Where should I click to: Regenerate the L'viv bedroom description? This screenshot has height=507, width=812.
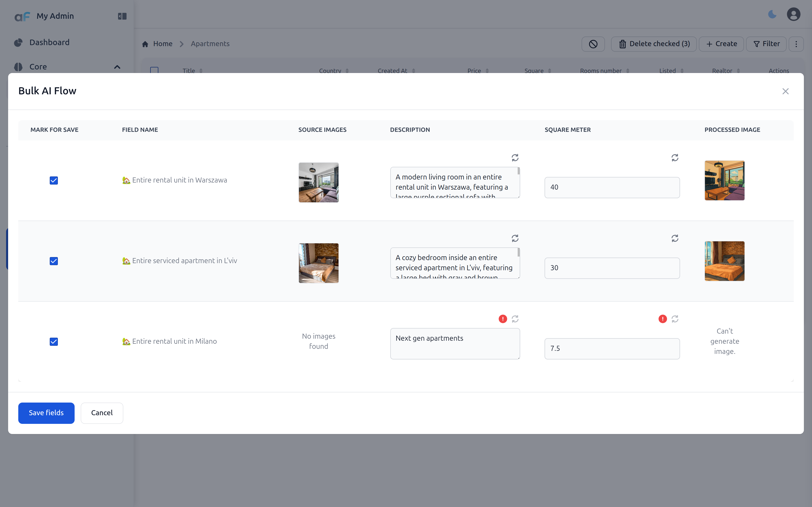(515, 238)
